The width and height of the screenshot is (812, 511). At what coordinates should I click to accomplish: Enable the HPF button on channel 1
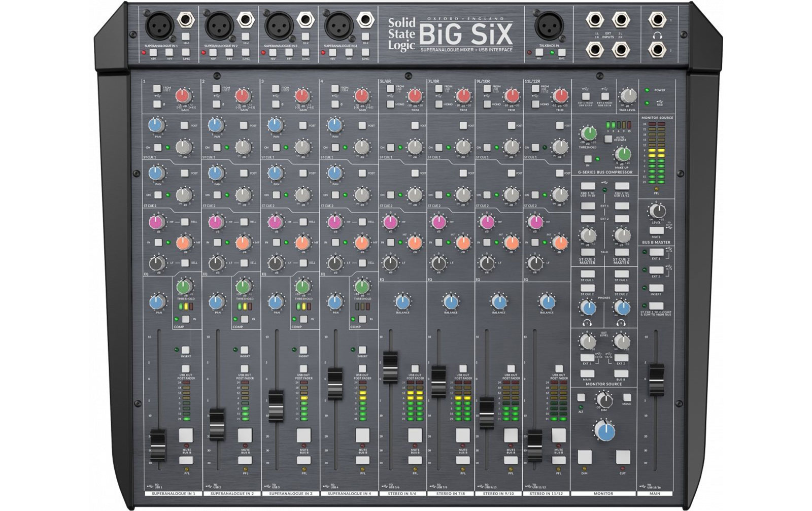170,52
